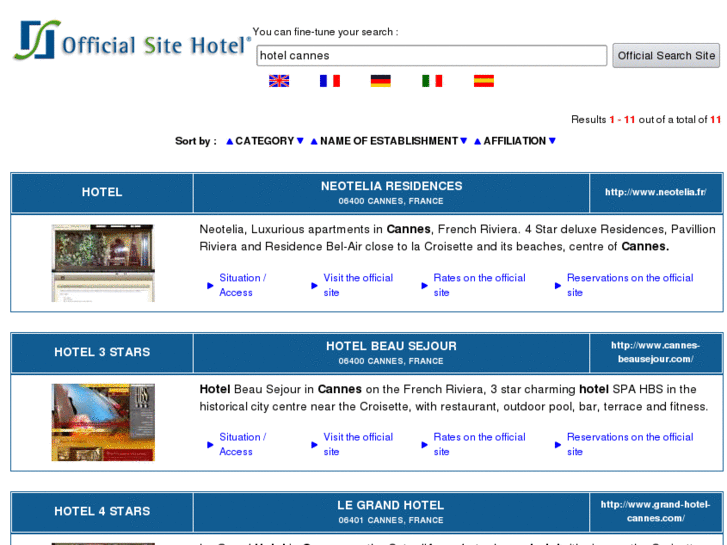Open Situation / Access for Hotel Beau Sejour

[242, 444]
